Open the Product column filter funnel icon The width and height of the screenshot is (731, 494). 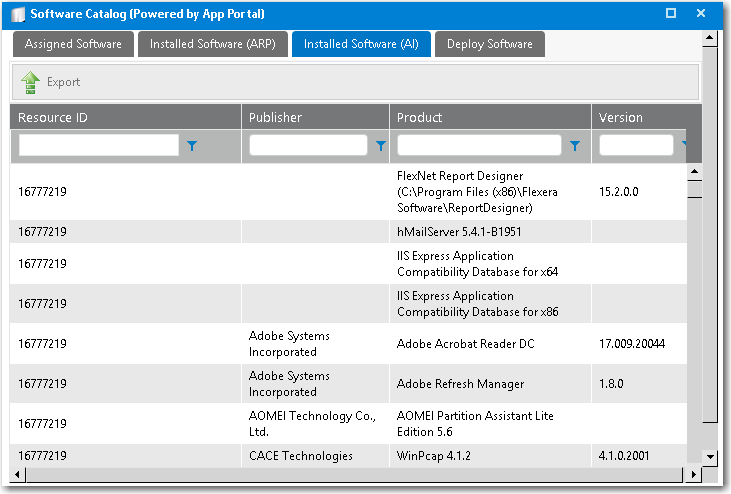(574, 146)
